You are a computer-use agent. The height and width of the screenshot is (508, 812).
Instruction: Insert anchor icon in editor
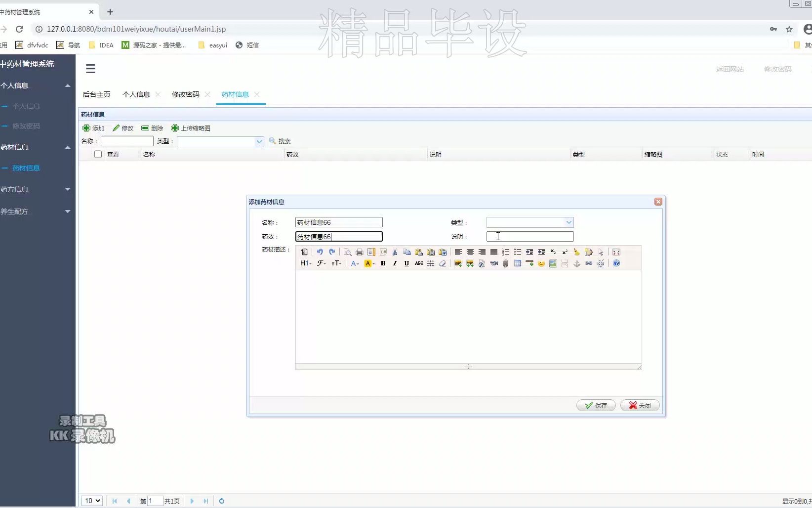(576, 263)
